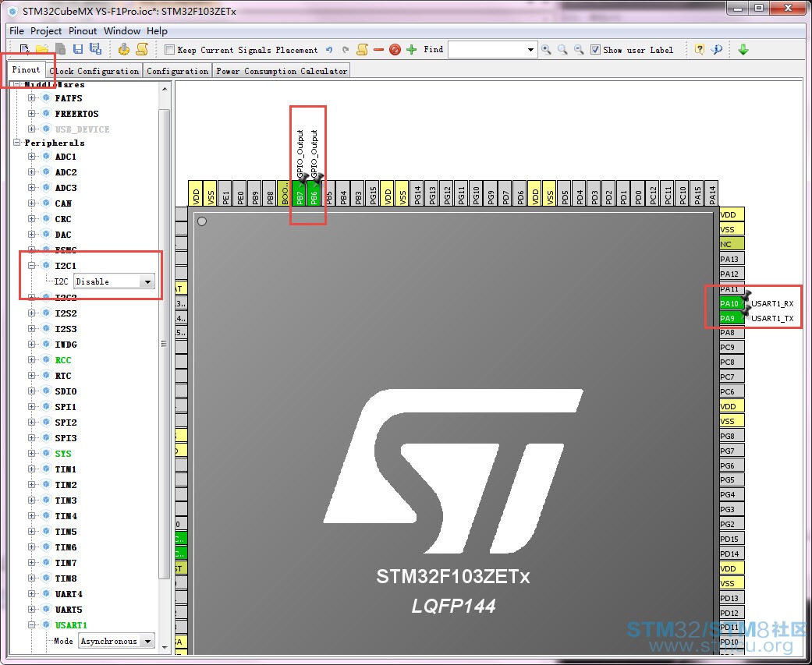Switch to the Clock Configuration tab
The image size is (812, 665).
[94, 71]
